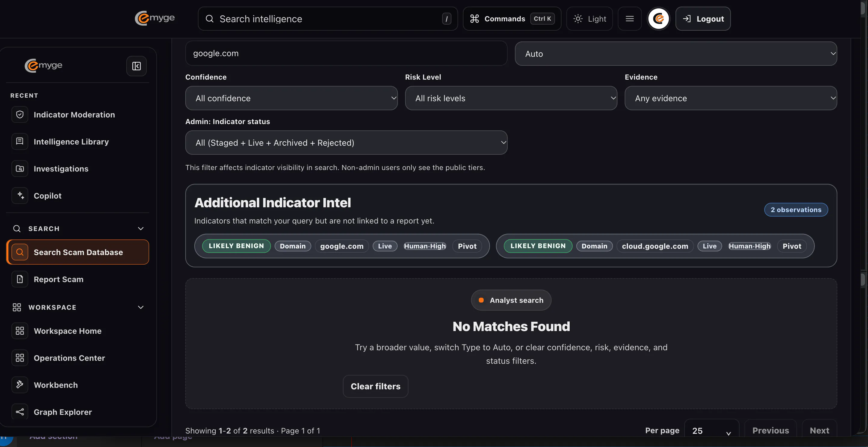Focus the Search intelligence field
This screenshot has width=868, height=447.
(328, 19)
